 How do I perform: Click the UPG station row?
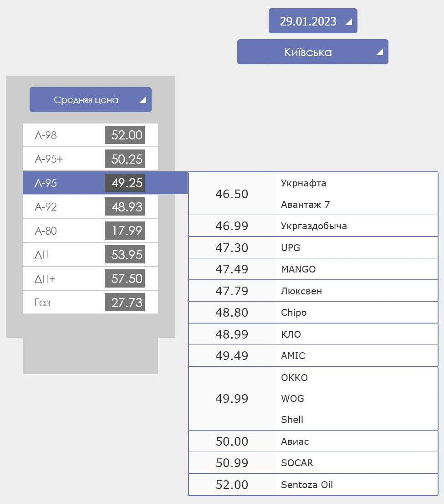(x=291, y=248)
